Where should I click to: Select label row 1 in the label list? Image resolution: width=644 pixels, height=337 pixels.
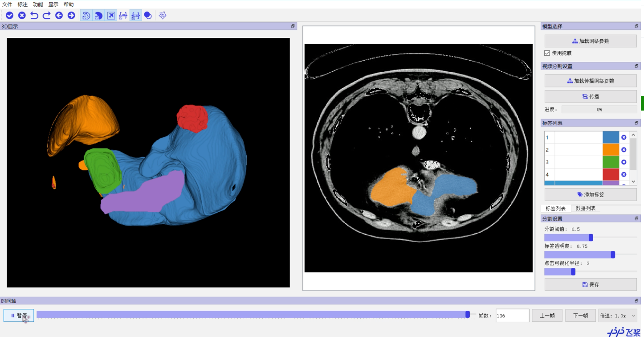587,137
